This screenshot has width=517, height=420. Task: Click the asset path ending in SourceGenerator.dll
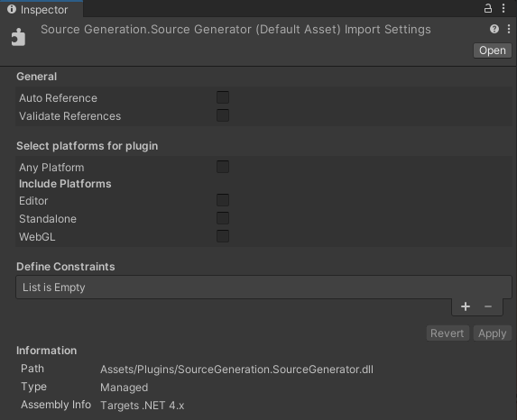pyautogui.click(x=236, y=370)
